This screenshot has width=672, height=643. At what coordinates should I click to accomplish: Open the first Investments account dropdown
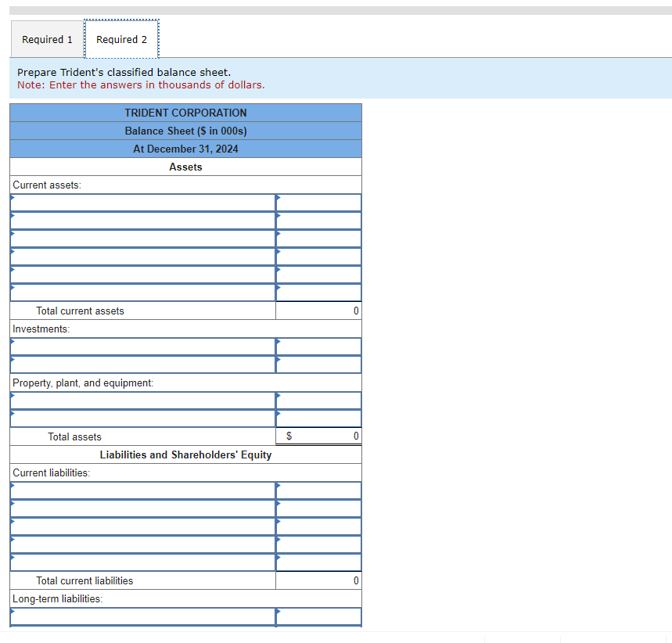[142, 346]
